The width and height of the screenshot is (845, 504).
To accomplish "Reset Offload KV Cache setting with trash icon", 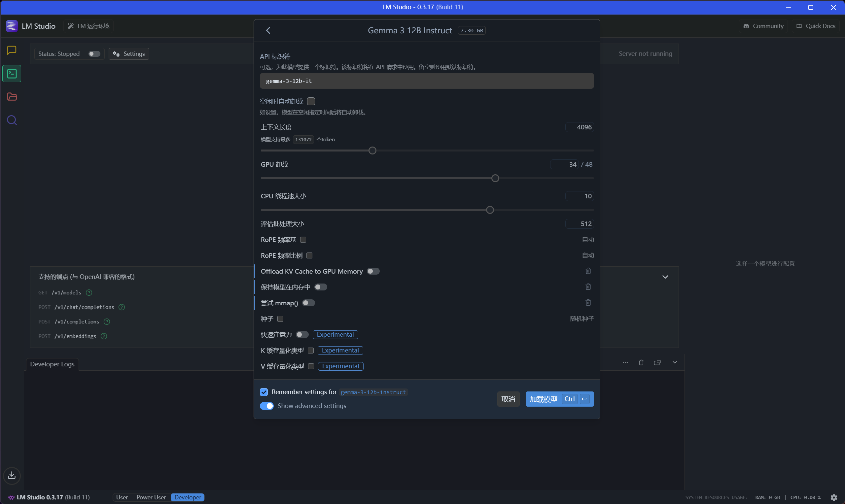I will tap(588, 271).
